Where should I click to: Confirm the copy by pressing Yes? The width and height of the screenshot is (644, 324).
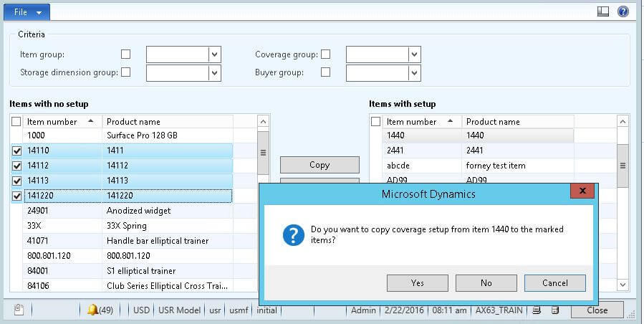click(x=417, y=283)
